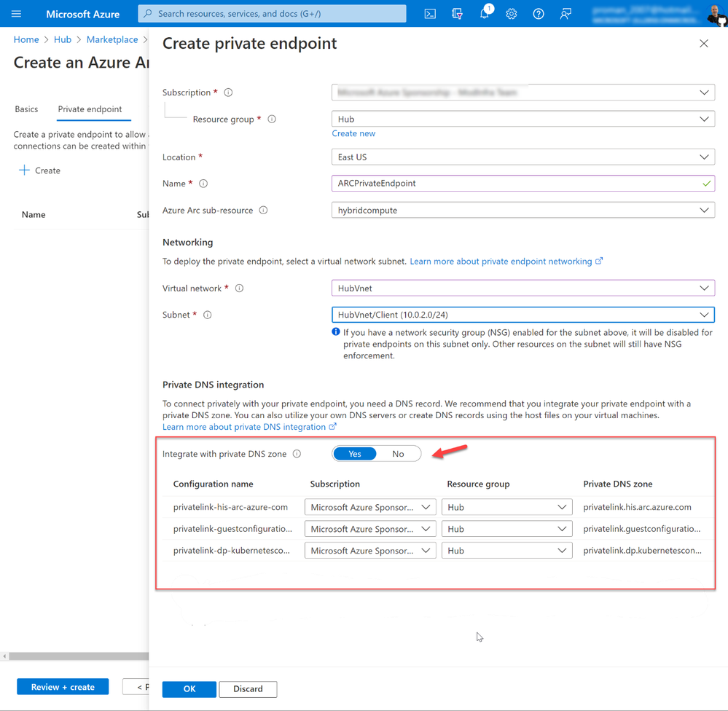728x711 pixels.
Task: Expand the Subscription dropdown
Action: (x=523, y=93)
